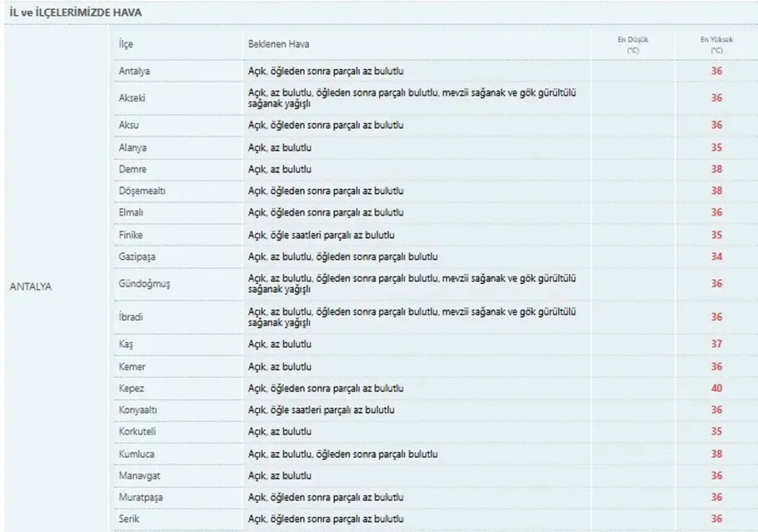The height and width of the screenshot is (532, 758).
Task: Click Kepez's 40 degree high temperature
Action: coord(717,388)
